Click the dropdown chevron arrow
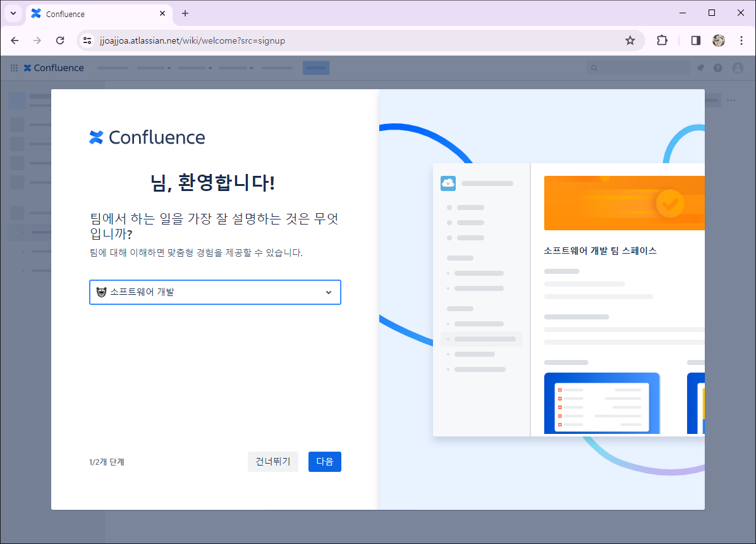 tap(328, 292)
